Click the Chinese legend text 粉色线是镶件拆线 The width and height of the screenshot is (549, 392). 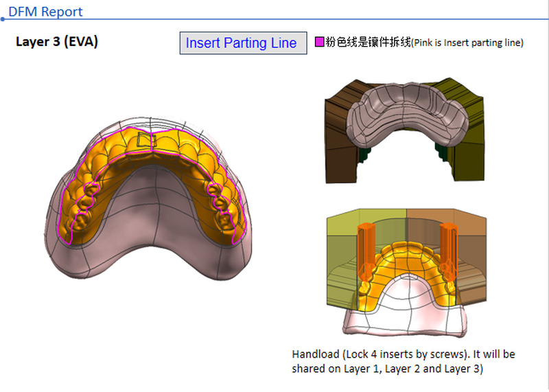368,43
